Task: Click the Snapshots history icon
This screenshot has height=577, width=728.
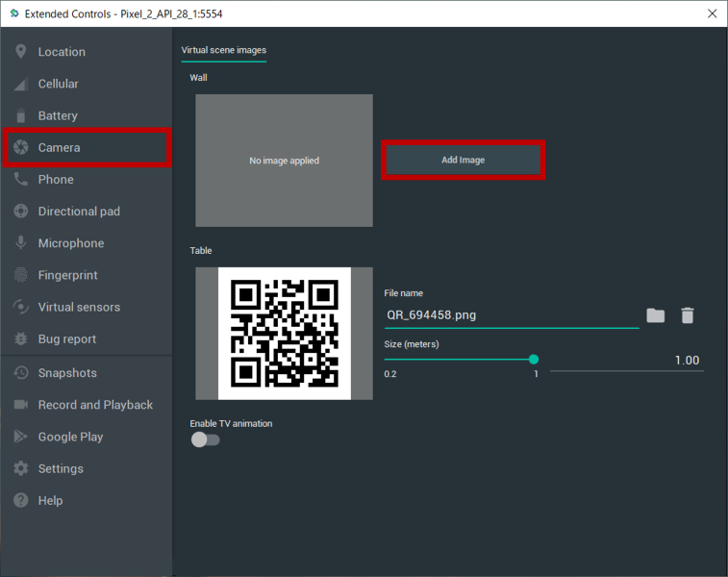Action: coord(20,373)
